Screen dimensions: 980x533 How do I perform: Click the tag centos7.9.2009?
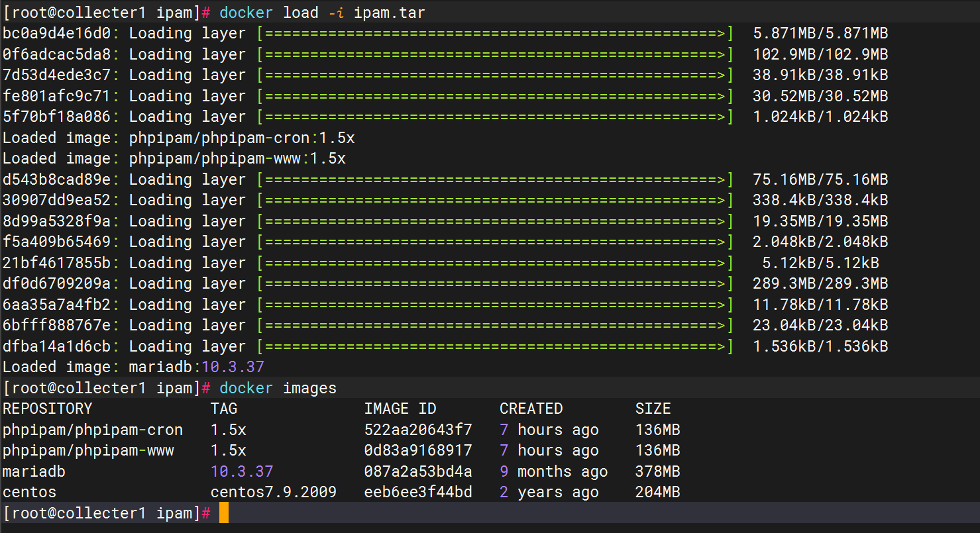pos(274,492)
